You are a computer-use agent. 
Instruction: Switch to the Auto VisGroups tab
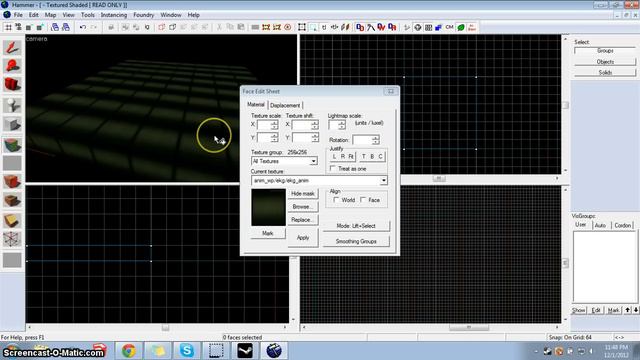pyautogui.click(x=600, y=225)
